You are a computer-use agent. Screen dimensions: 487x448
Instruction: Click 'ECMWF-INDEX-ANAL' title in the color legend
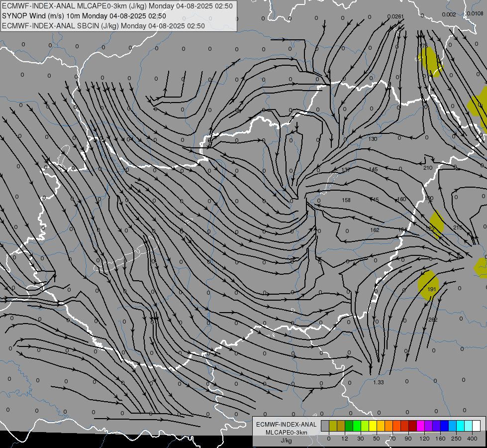(287, 425)
